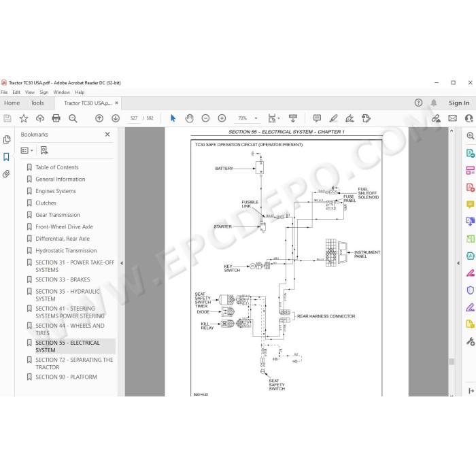Switch to the Tools tab

pos(37,103)
